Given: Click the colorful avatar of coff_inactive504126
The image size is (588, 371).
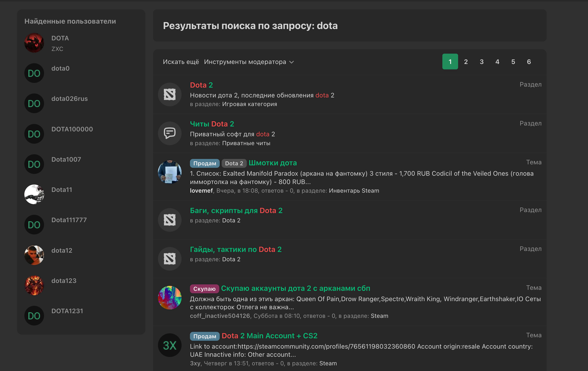Looking at the screenshot, I should pyautogui.click(x=170, y=298).
